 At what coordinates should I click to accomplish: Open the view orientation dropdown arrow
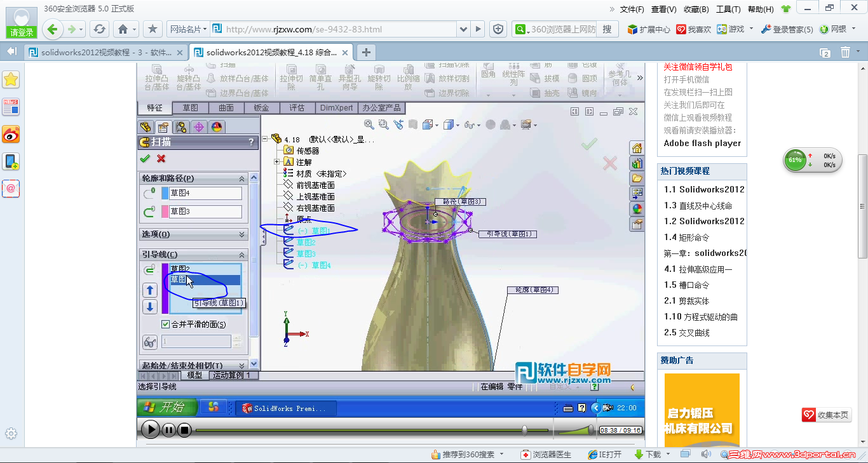pyautogui.click(x=438, y=125)
